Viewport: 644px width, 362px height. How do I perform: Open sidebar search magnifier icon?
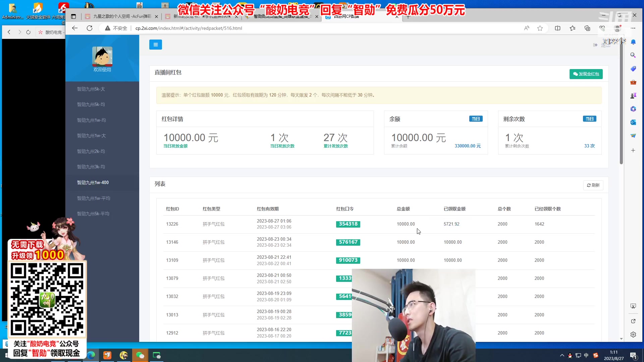tap(633, 55)
